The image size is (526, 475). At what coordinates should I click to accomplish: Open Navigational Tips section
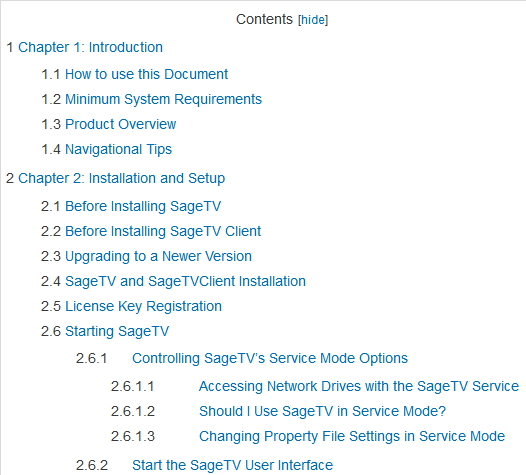(118, 149)
